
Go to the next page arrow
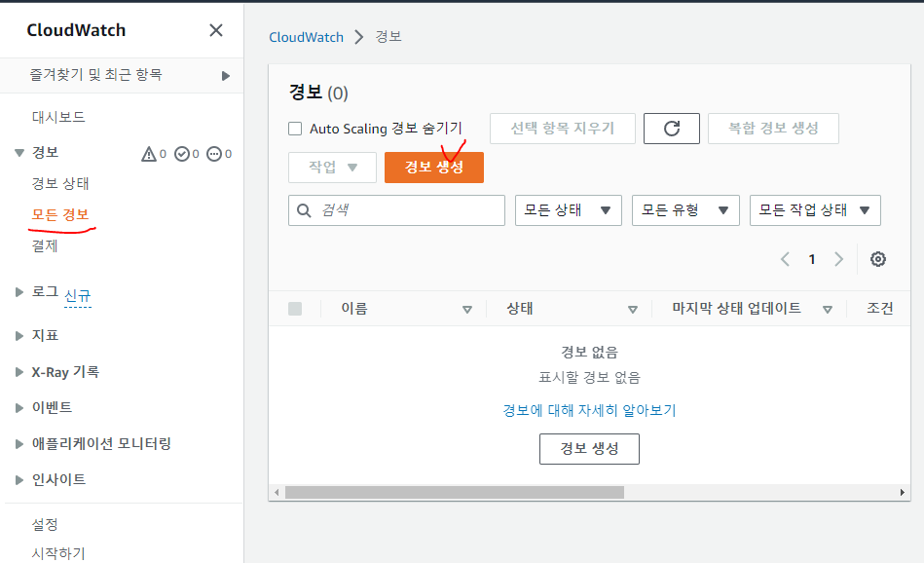pyautogui.click(x=838, y=259)
